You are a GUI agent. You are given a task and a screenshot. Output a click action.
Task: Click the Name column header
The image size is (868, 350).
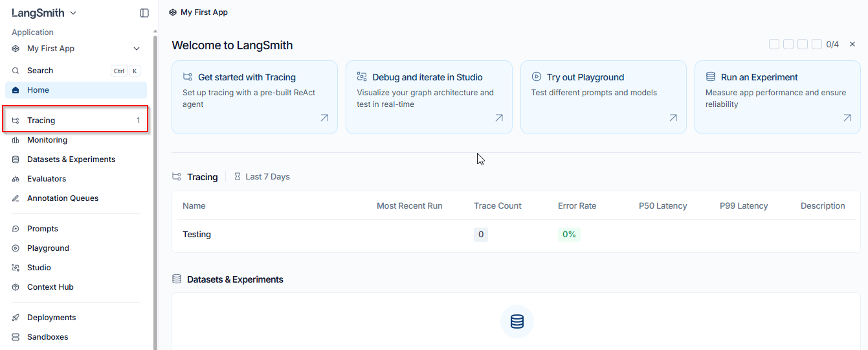[x=194, y=206]
